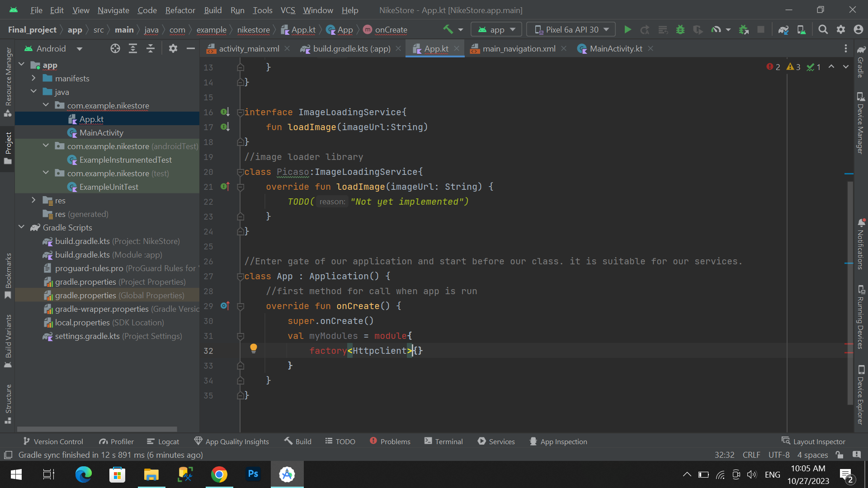Open project panel options gear
868x488 pixels.
(173, 48)
